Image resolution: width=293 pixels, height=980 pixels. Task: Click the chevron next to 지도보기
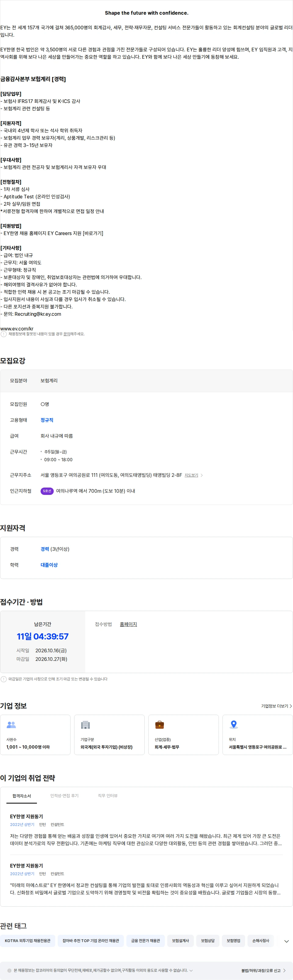click(x=201, y=475)
